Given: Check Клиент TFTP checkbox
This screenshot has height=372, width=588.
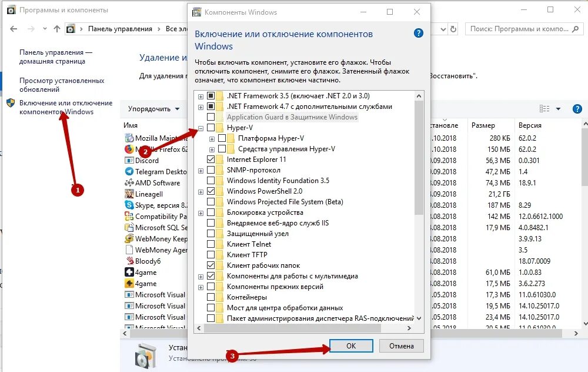Looking at the screenshot, I should [211, 254].
